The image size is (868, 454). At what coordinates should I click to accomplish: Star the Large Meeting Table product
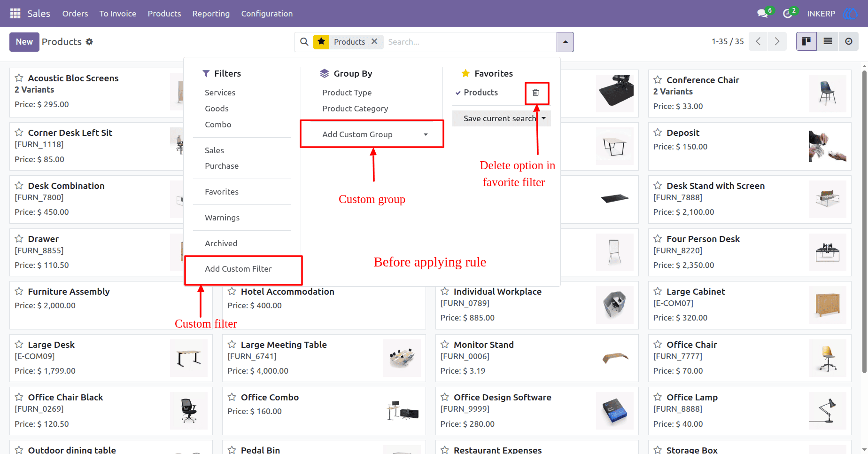pos(232,344)
